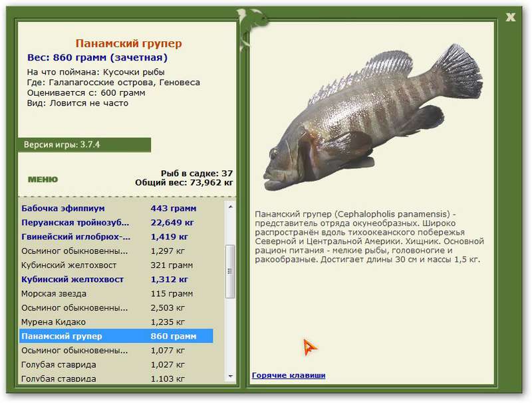Screen dimensions: 532x403
Task: Open the Горячие клавиши link
Action: coord(289,376)
